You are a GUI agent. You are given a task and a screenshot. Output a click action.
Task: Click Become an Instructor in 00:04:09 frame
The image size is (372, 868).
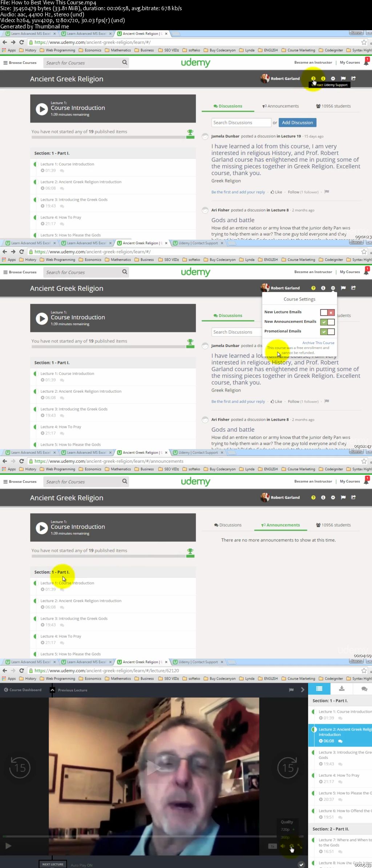(x=313, y=481)
